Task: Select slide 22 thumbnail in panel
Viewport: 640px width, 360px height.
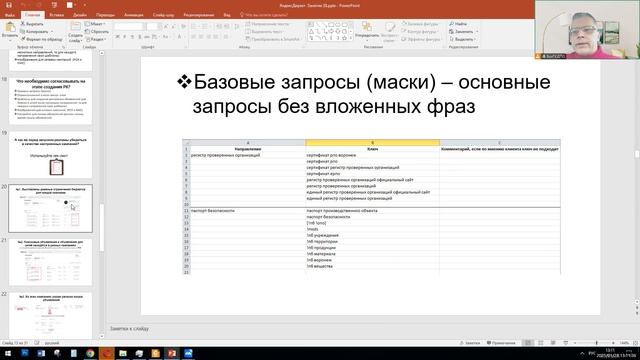Action: click(x=51, y=316)
